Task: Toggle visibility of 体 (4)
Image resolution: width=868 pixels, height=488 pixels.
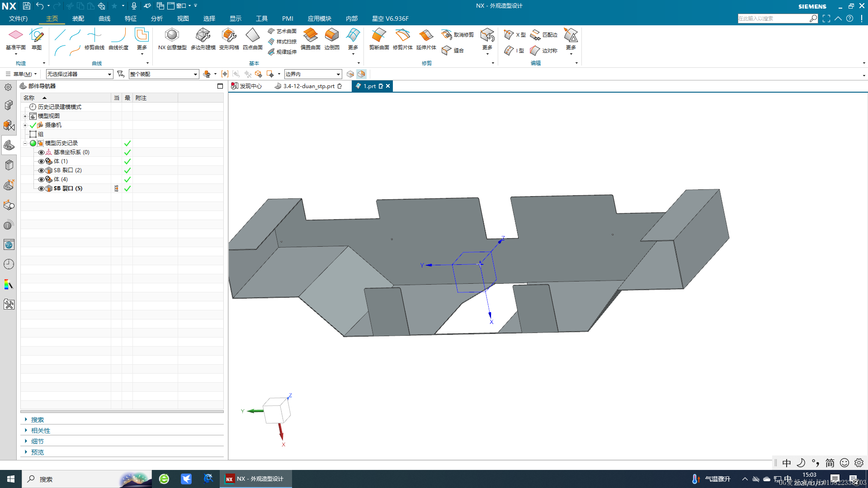Action: click(x=41, y=179)
